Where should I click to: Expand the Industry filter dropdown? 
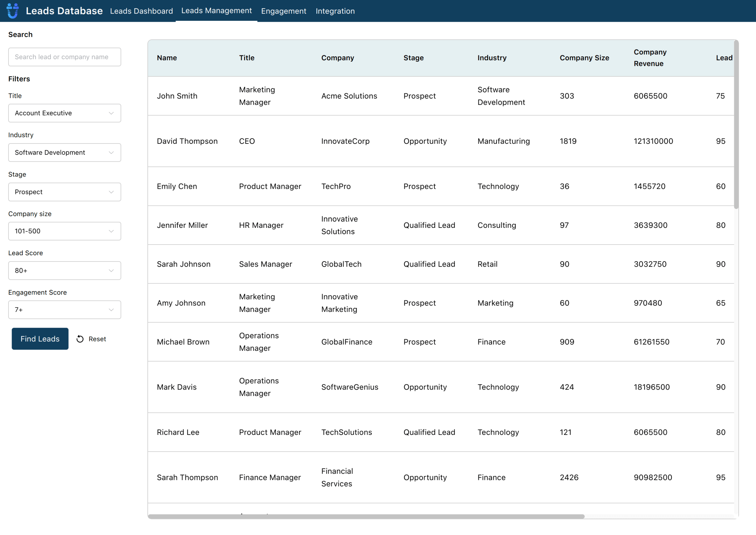click(64, 152)
